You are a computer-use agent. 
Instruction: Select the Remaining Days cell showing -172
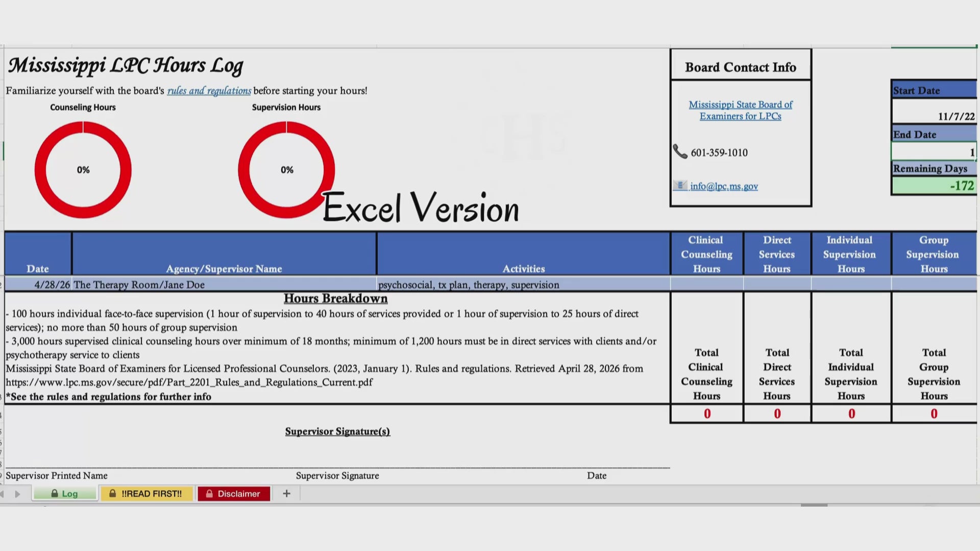point(934,186)
